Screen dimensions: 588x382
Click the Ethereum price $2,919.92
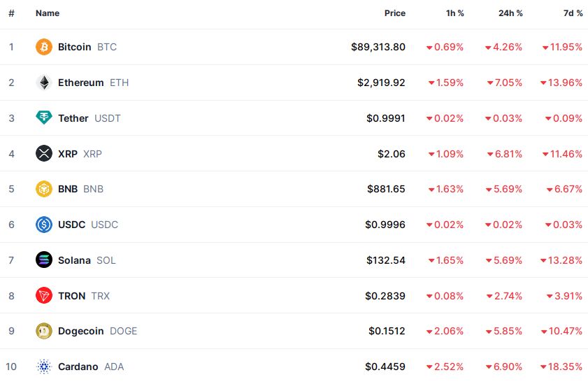pyautogui.click(x=381, y=83)
